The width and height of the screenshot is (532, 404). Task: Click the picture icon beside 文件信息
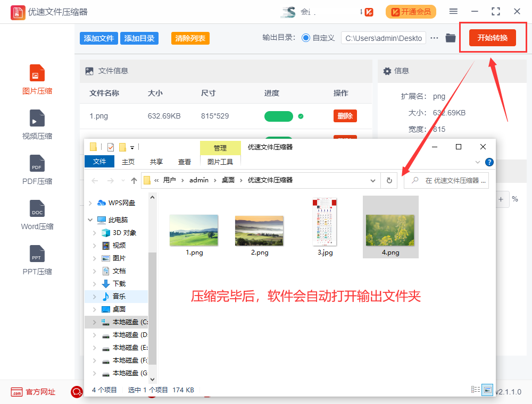pyautogui.click(x=89, y=71)
